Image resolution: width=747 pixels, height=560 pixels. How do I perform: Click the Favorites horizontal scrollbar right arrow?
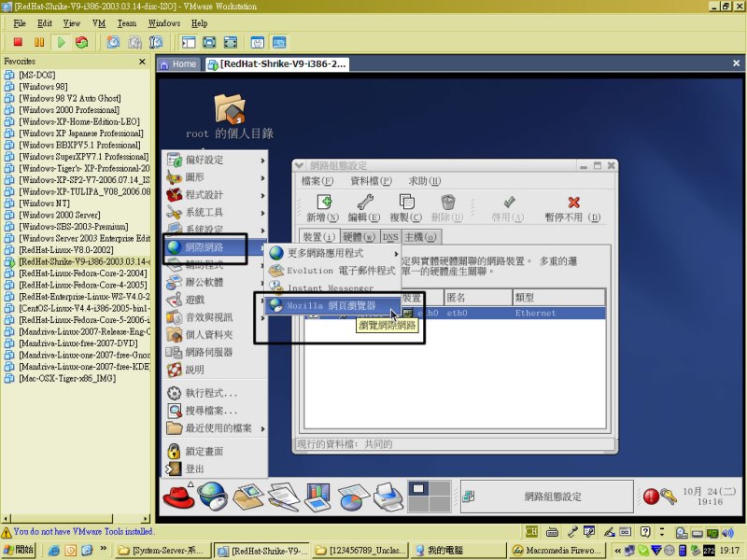(x=146, y=518)
